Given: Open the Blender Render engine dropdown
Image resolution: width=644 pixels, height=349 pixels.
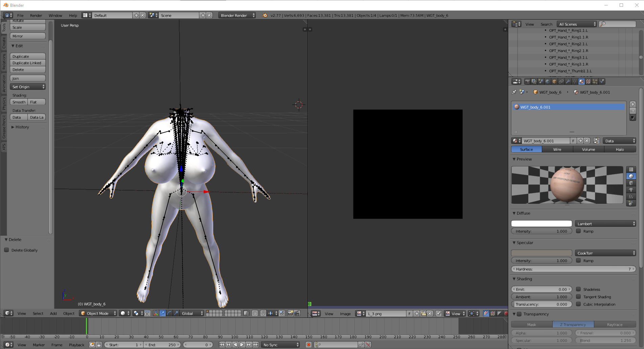Looking at the screenshot, I should click(x=237, y=16).
